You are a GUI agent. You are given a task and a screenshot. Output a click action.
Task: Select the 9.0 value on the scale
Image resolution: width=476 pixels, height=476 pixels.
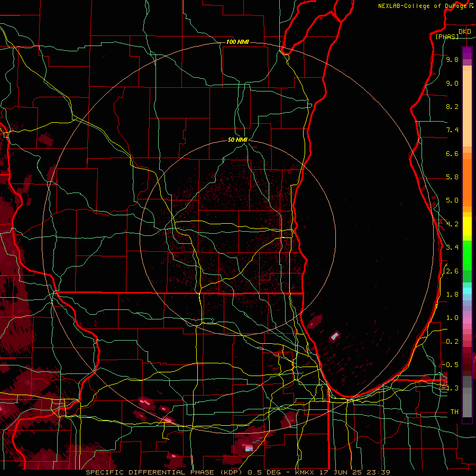(x=452, y=83)
